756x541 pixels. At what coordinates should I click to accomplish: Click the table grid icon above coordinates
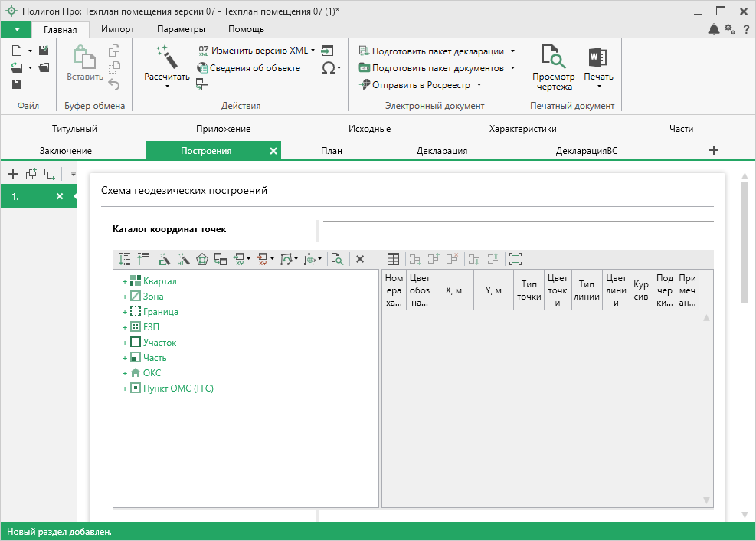click(x=393, y=260)
